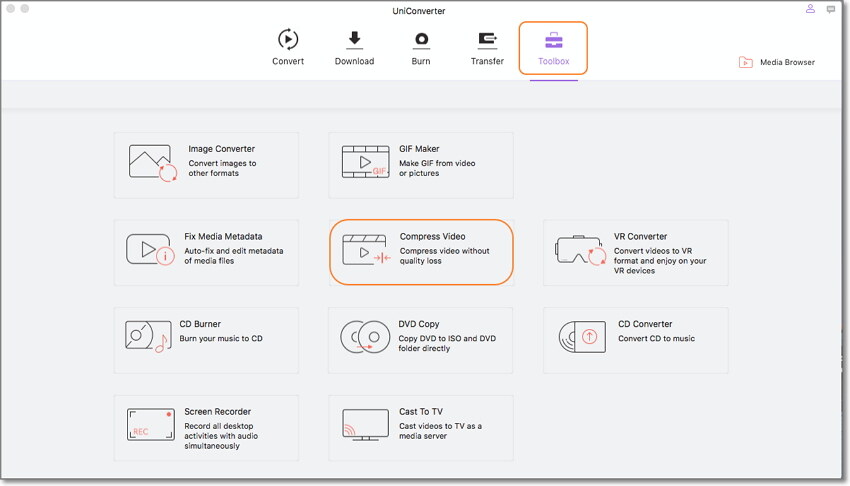Image resolution: width=850 pixels, height=486 pixels.
Task: Switch to the Download tab label
Action: (355, 61)
